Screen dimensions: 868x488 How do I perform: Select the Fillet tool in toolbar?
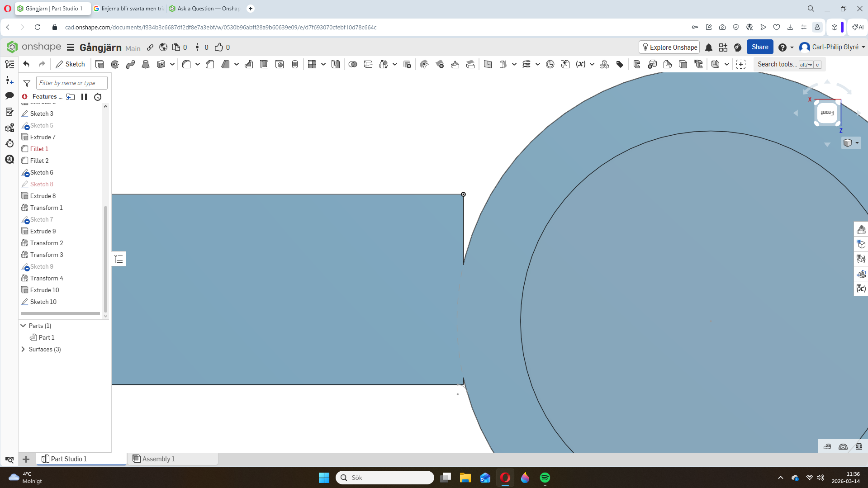pyautogui.click(x=186, y=64)
